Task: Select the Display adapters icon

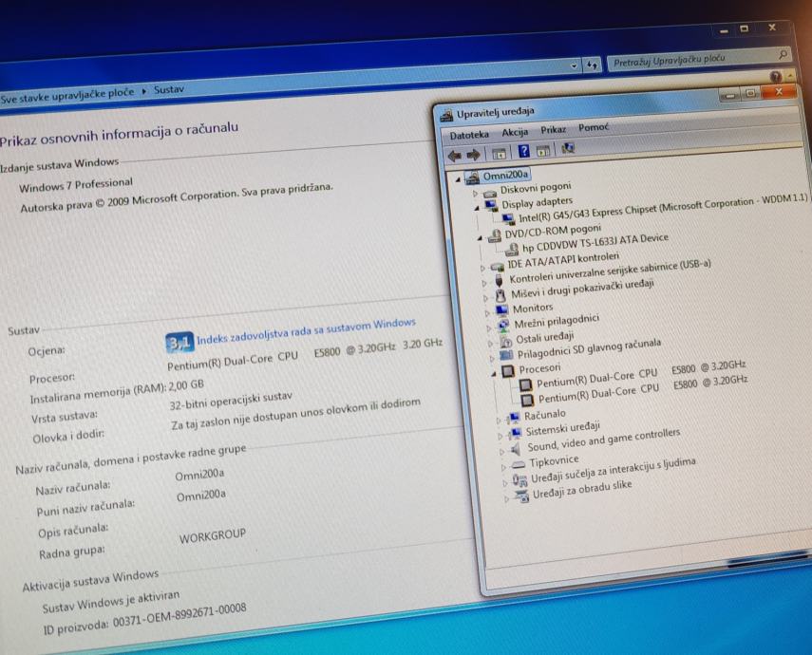Action: (491, 207)
